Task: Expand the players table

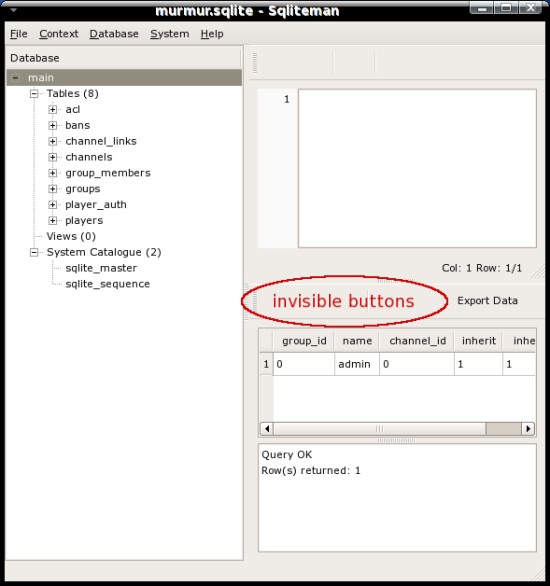Action: (53, 220)
